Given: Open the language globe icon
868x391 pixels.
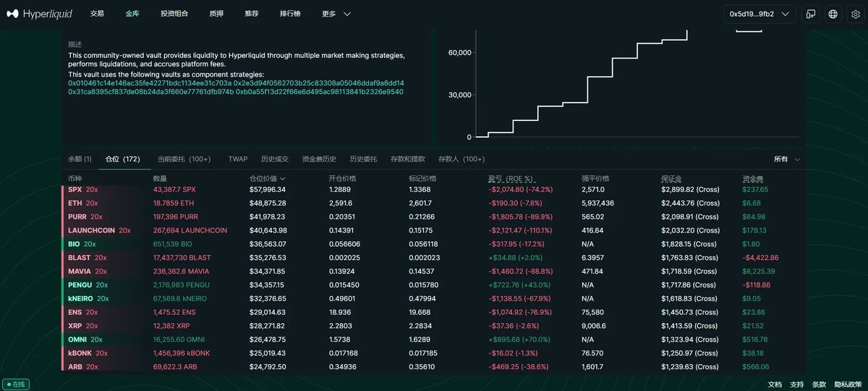Looking at the screenshot, I should [x=833, y=14].
